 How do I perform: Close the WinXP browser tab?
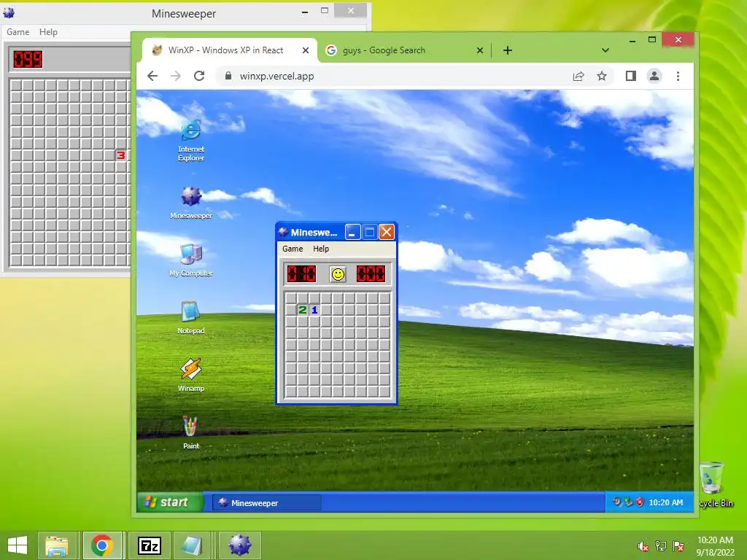pyautogui.click(x=306, y=50)
